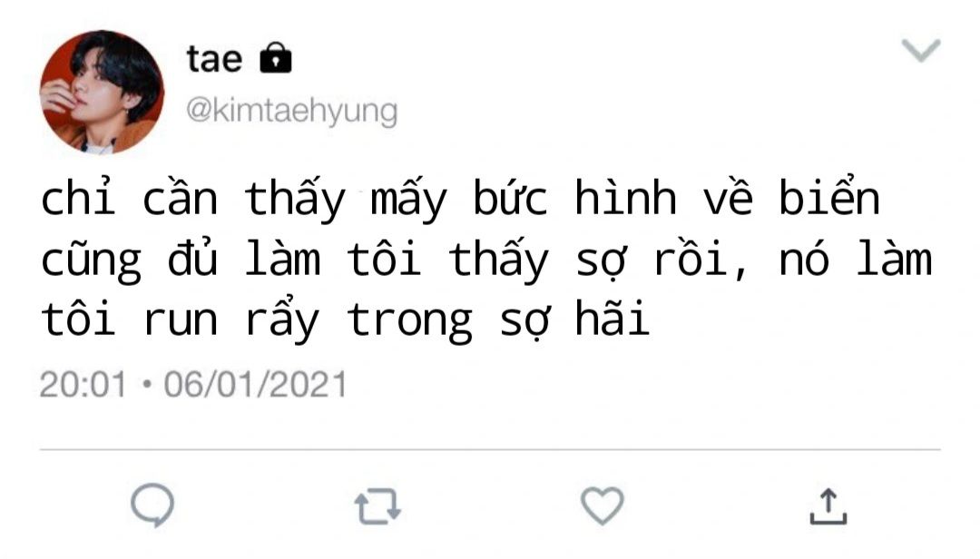This screenshot has width=980, height=559.
Task: Click the second line starting with cũng đủ
Action: [486, 260]
